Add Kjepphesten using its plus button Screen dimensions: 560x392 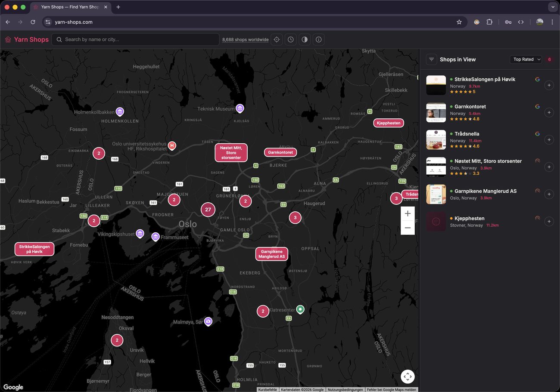tap(549, 222)
